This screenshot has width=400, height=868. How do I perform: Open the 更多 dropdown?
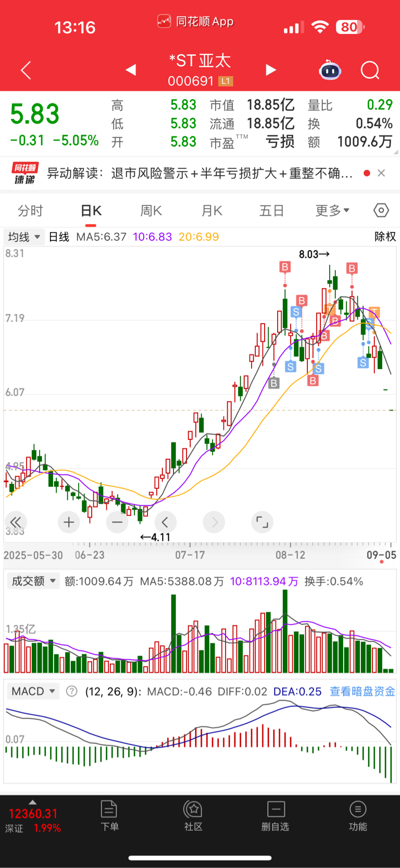(332, 211)
